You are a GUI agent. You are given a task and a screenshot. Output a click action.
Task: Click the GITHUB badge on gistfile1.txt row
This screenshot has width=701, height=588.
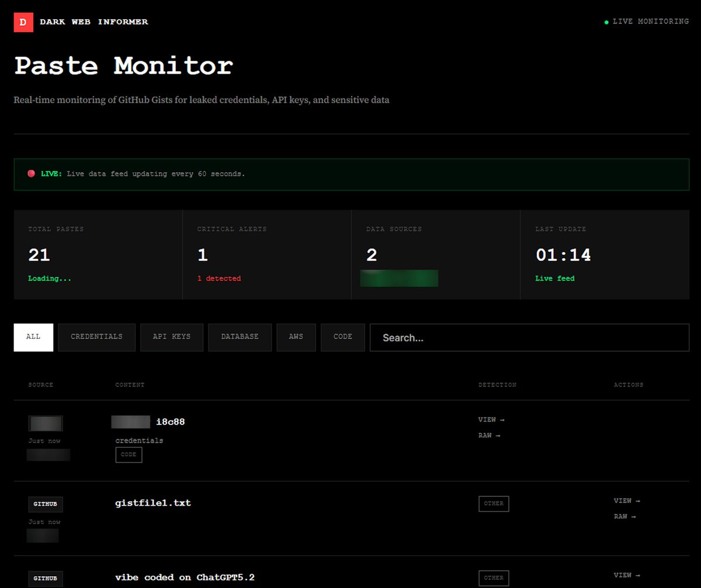(46, 505)
